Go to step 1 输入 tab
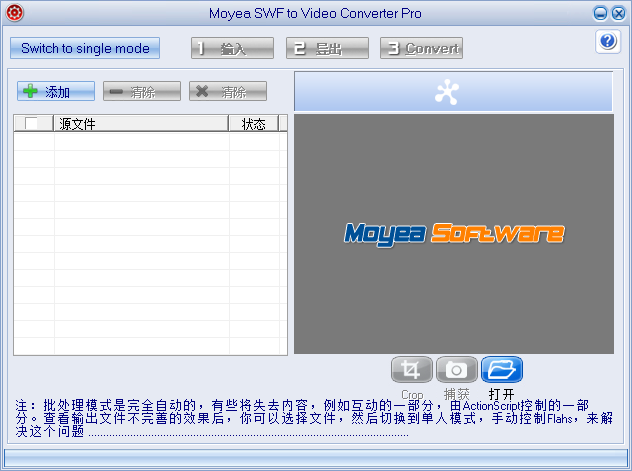 (x=233, y=48)
